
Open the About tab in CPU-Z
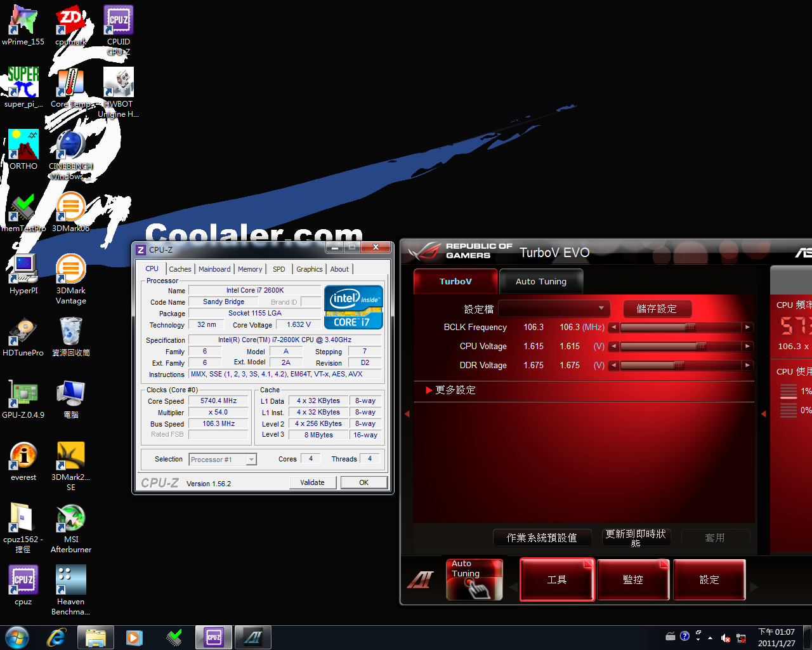(x=339, y=269)
